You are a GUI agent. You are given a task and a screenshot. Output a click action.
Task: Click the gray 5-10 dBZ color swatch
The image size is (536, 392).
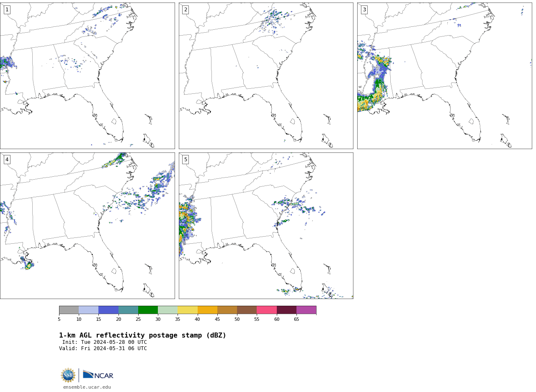tap(69, 310)
